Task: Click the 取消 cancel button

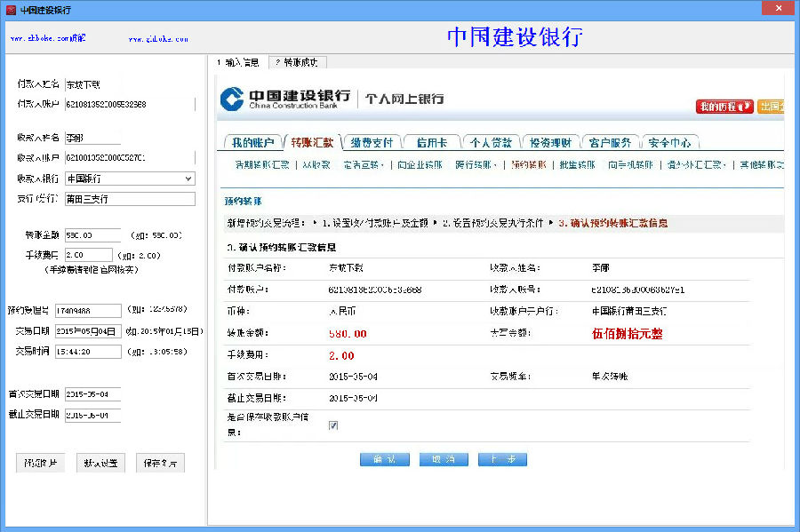Action: pos(443,459)
